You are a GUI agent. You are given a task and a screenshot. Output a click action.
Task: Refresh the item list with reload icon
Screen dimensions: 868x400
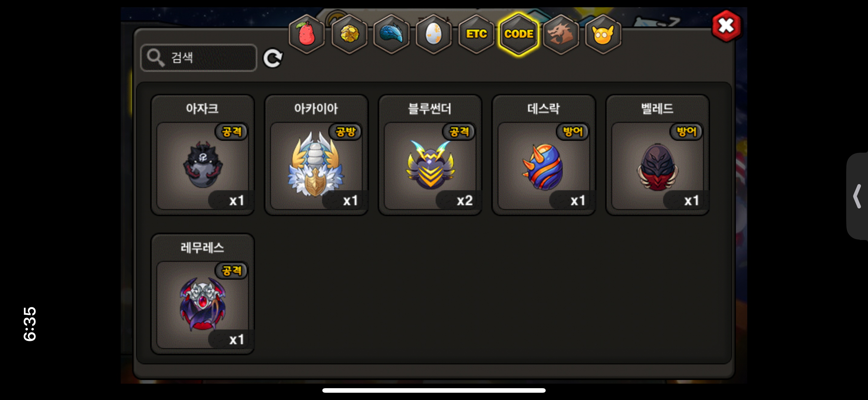click(x=273, y=58)
